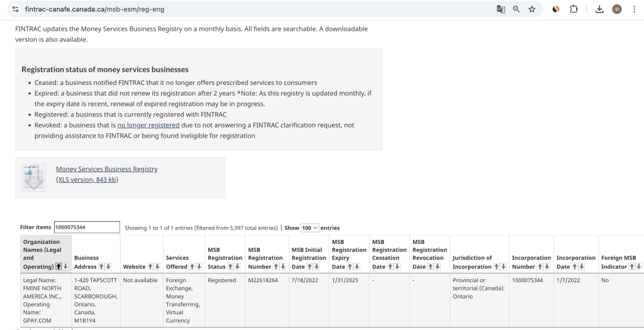
Task: Click the Filter items input field
Action: coord(86,228)
